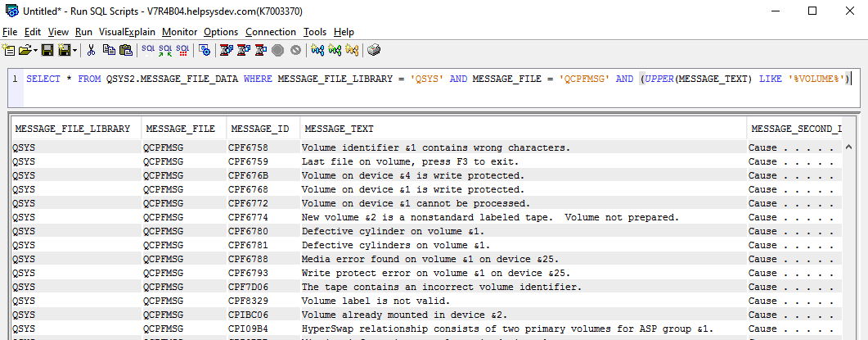The image size is (868, 340).
Task: Select the CPF6774 message ID cell
Action: tap(263, 217)
